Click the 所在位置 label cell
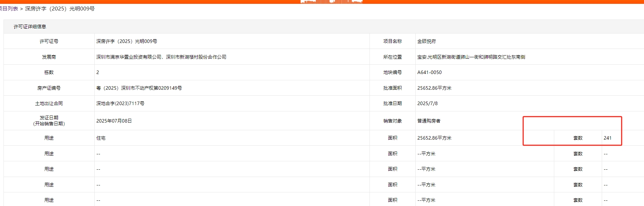 point(392,57)
